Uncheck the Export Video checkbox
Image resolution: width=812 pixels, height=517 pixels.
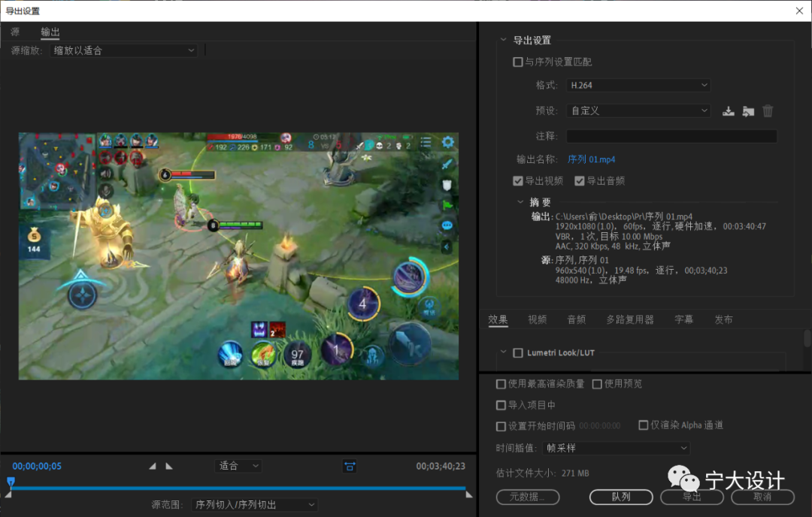tap(518, 180)
